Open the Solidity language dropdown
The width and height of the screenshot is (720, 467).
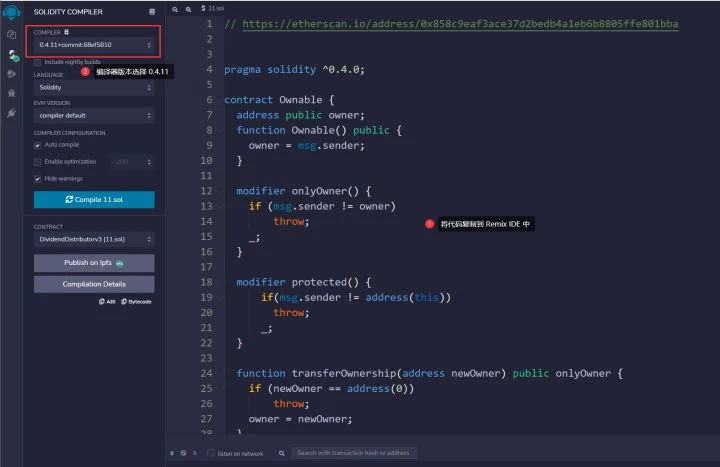tap(94, 88)
